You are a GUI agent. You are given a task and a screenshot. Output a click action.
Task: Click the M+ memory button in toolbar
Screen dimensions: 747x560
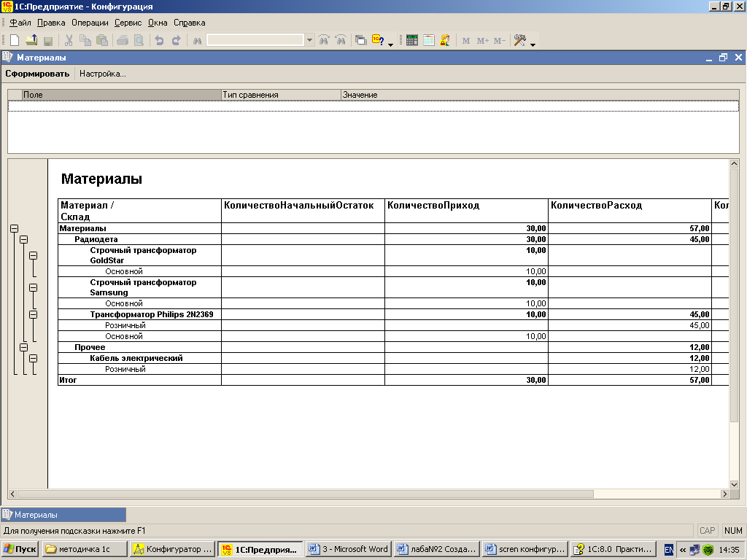coord(482,41)
